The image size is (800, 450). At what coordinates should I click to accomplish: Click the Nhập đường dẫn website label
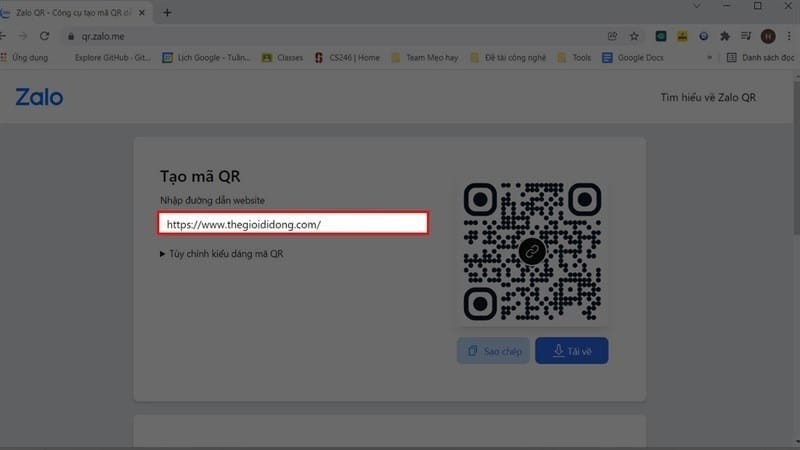point(212,200)
